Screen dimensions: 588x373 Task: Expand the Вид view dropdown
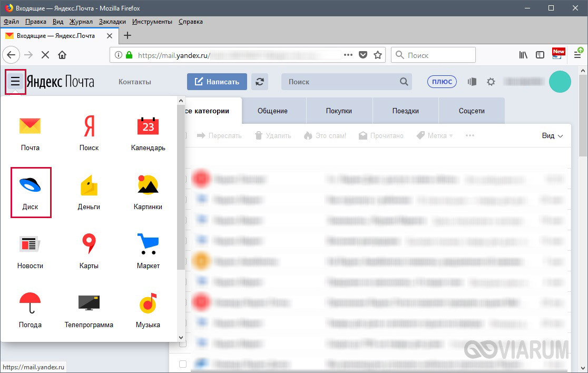[552, 136]
